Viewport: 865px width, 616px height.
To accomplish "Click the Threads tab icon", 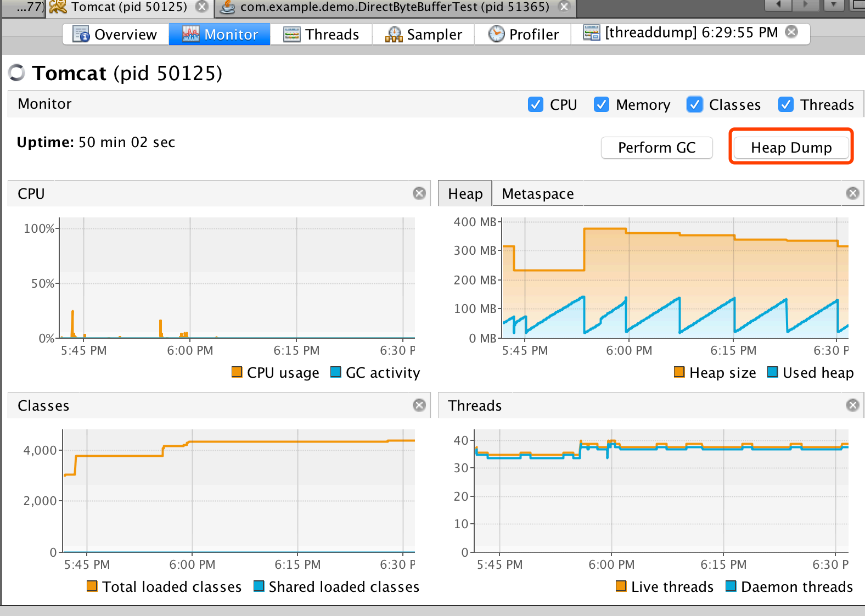I will pos(291,34).
